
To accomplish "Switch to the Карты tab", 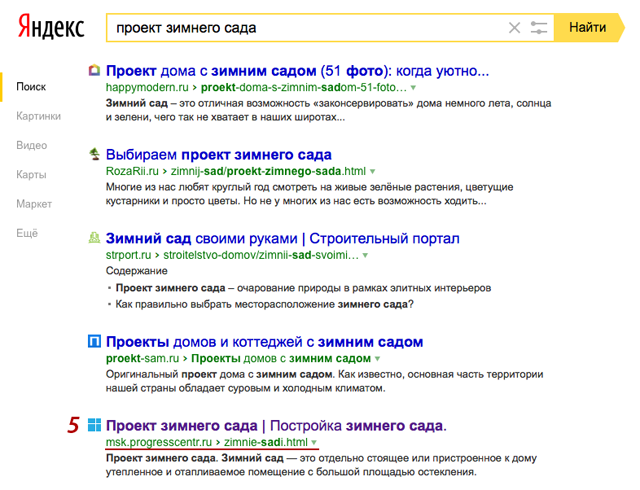I will tap(31, 175).
